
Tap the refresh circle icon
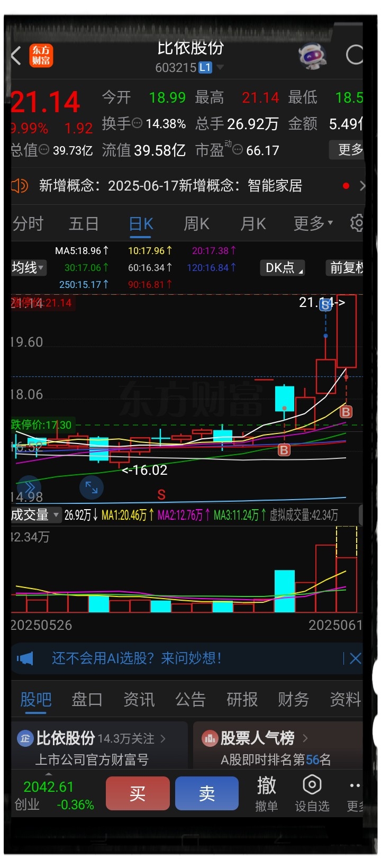point(354,55)
